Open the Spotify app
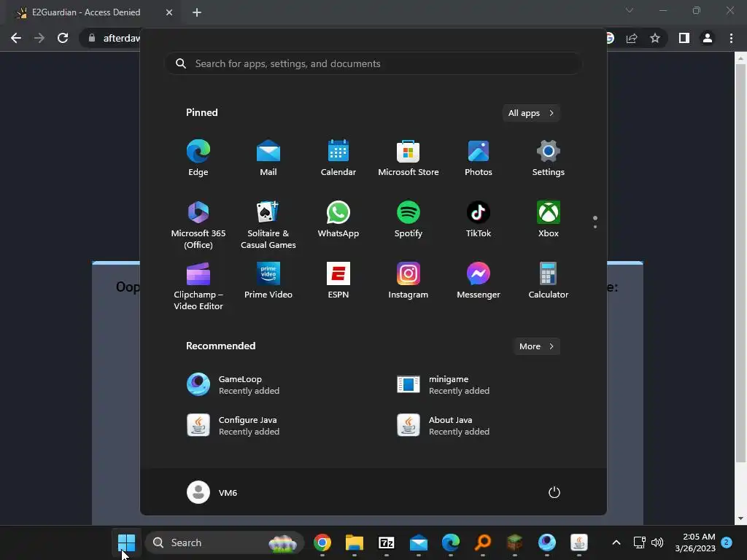Image resolution: width=747 pixels, height=560 pixels. [409, 219]
